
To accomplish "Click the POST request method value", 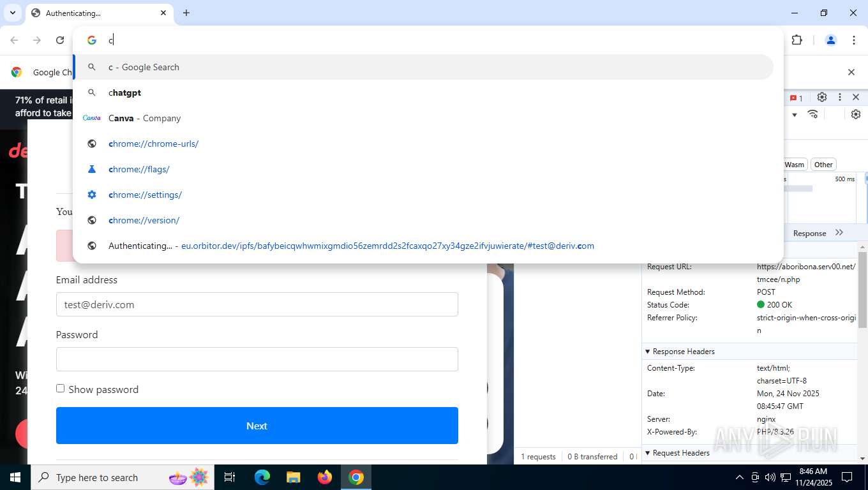I will coord(766,292).
